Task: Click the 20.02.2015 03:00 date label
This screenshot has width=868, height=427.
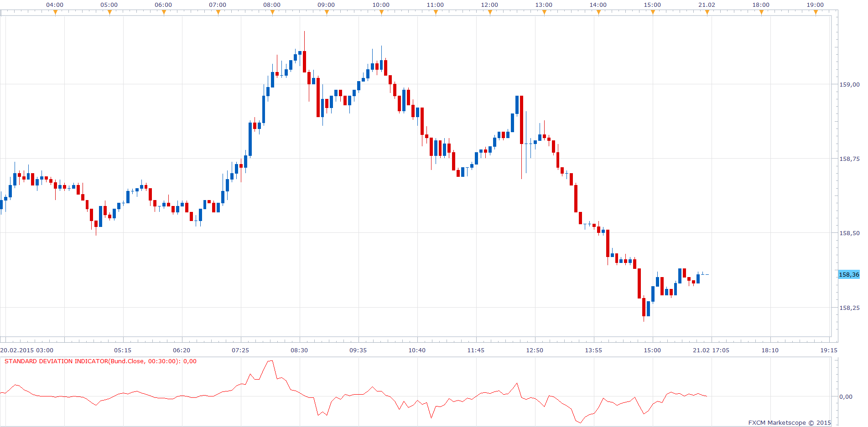Action: coord(27,350)
